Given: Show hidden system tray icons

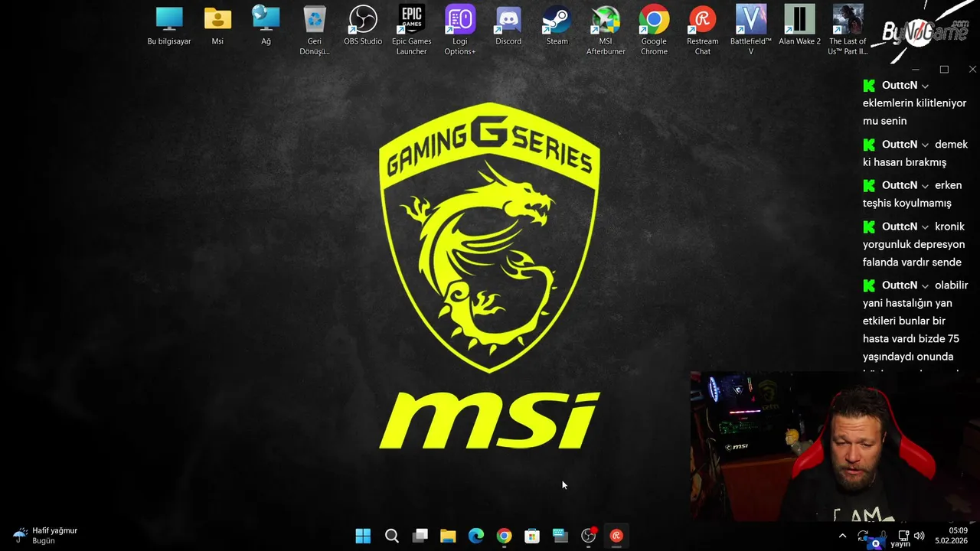Looking at the screenshot, I should [843, 536].
